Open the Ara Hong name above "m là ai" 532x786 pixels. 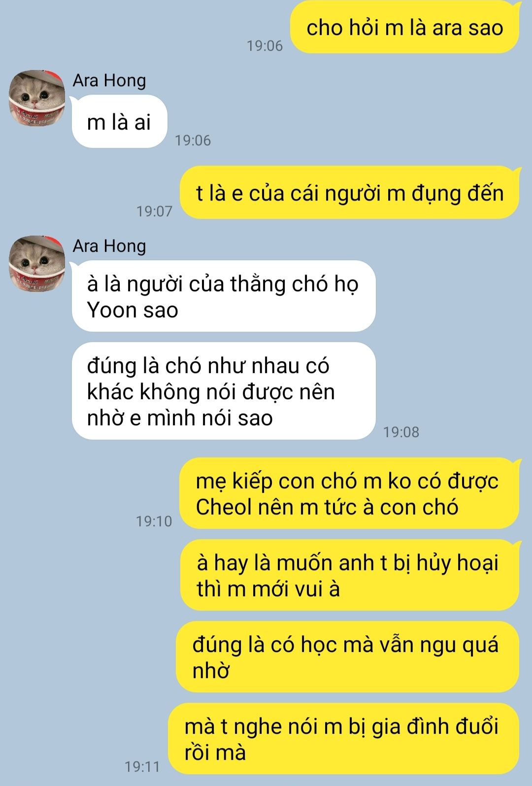point(109,80)
